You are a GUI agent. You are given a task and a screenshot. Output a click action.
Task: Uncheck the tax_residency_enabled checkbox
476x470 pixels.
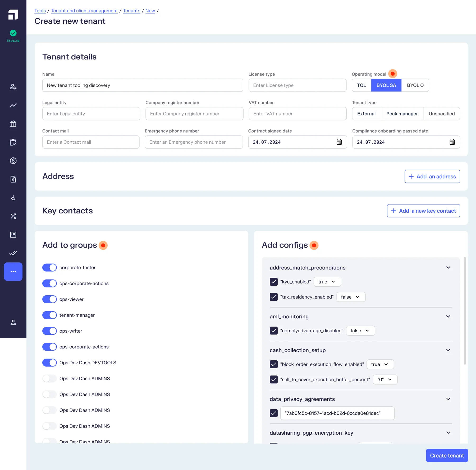click(274, 297)
